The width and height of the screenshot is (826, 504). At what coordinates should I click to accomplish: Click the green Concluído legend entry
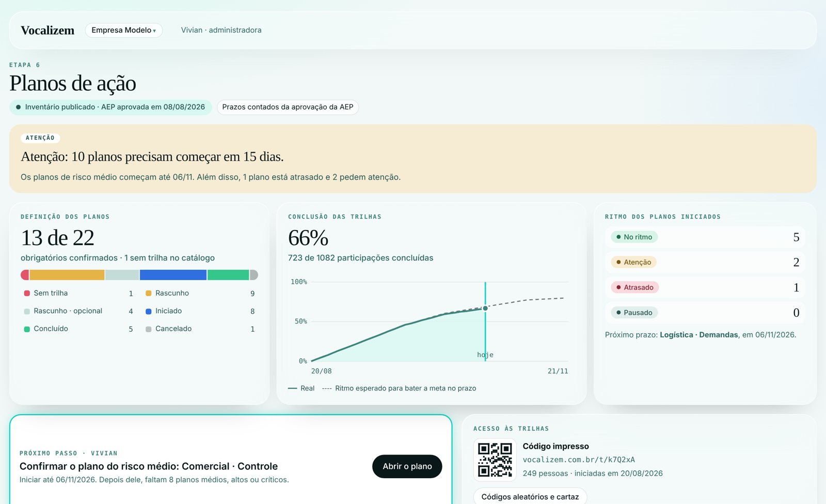78,329
